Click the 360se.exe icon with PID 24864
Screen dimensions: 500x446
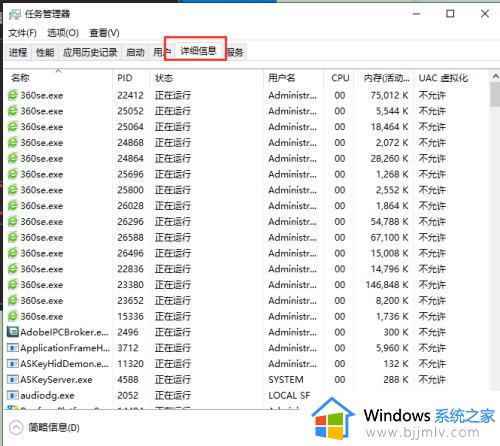[x=13, y=158]
